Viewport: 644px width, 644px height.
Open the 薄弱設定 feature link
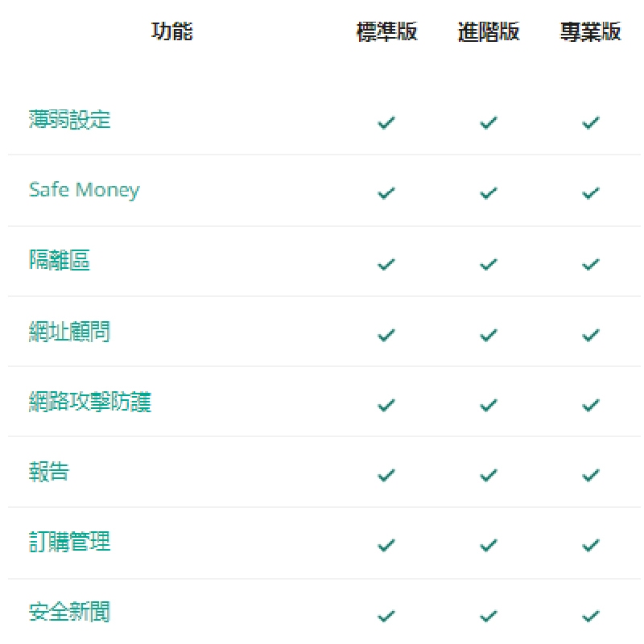click(69, 120)
